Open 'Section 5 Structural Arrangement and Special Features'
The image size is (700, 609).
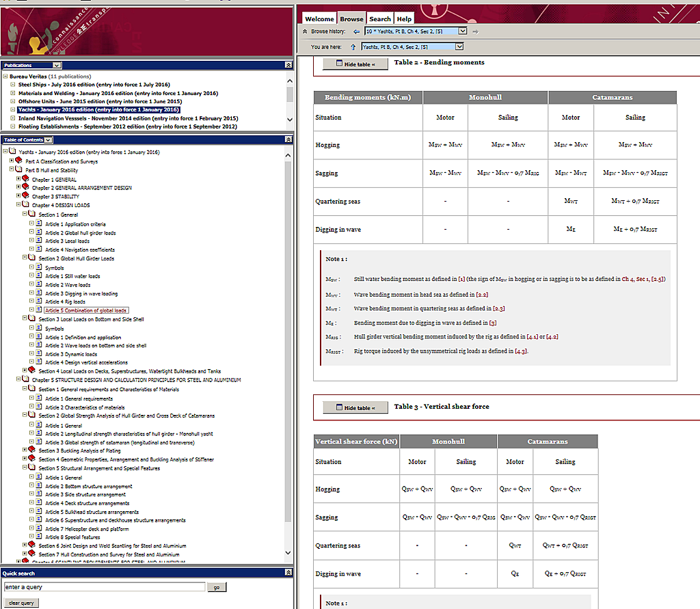[x=99, y=468]
